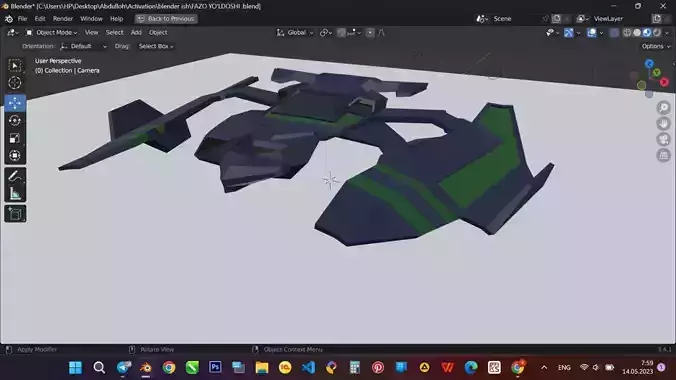Click the ViewLayer name field
The height and width of the screenshot is (380, 676).
tap(620, 19)
